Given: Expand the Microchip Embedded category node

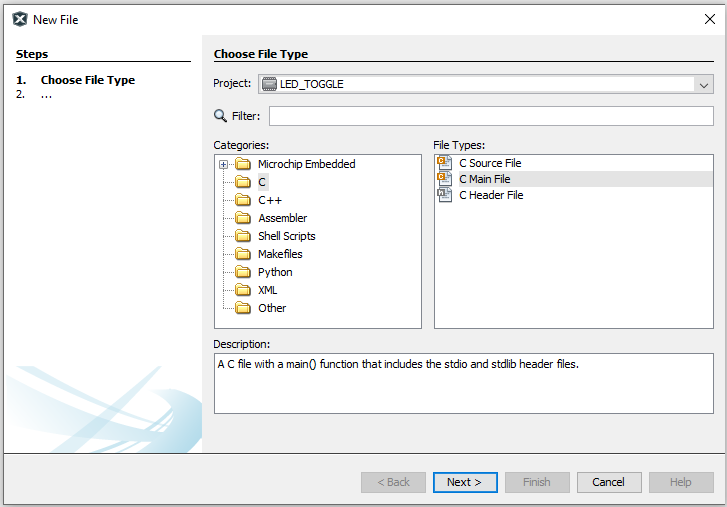Looking at the screenshot, I should click(x=223, y=165).
